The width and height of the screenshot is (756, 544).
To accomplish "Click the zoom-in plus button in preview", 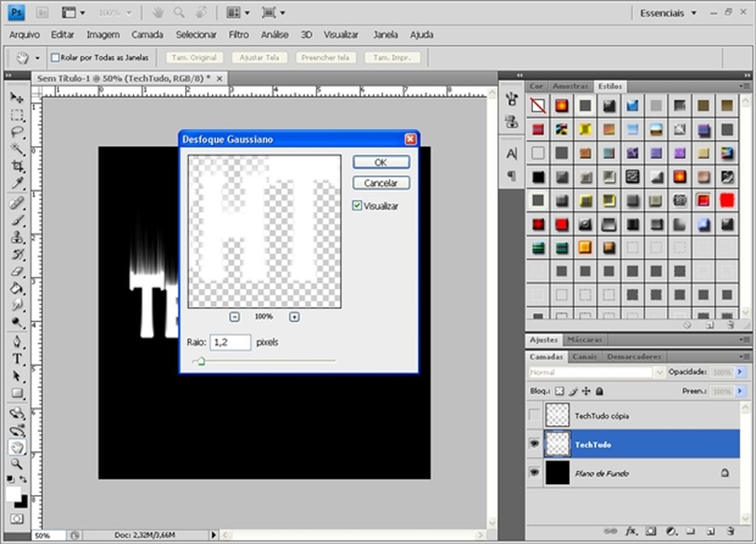I will pos(293,317).
